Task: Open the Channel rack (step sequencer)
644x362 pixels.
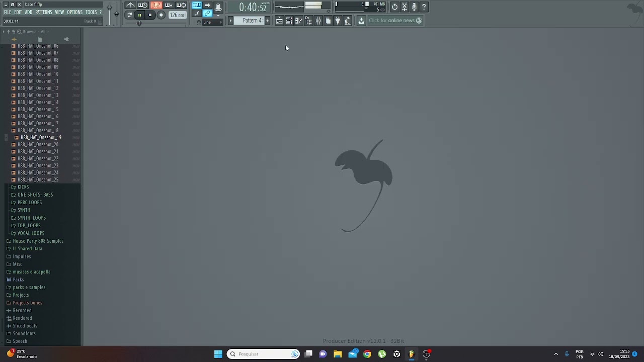Action: [x=289, y=21]
